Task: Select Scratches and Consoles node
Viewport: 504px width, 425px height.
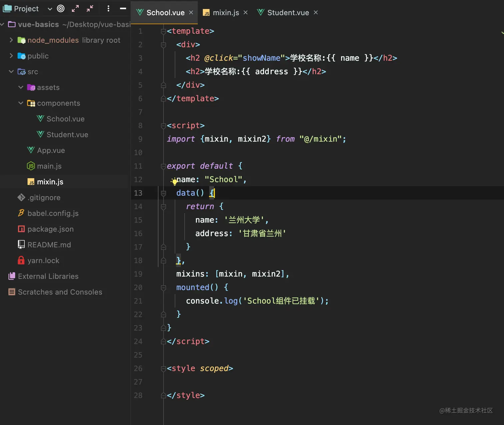Action: pyautogui.click(x=60, y=292)
